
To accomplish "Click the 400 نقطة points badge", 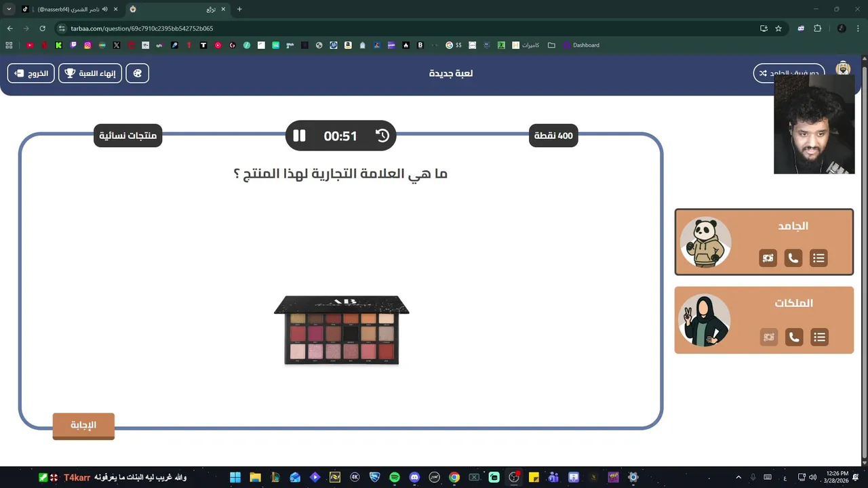I will coord(553,136).
